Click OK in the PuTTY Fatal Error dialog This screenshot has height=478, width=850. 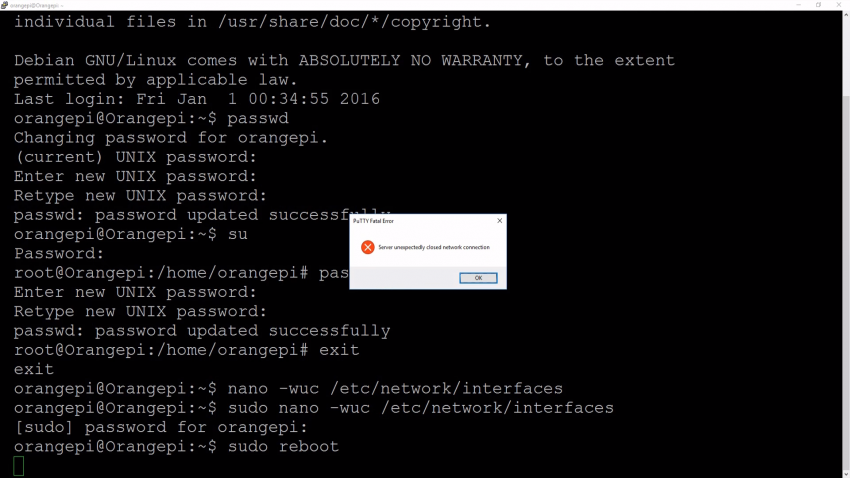coord(478,278)
